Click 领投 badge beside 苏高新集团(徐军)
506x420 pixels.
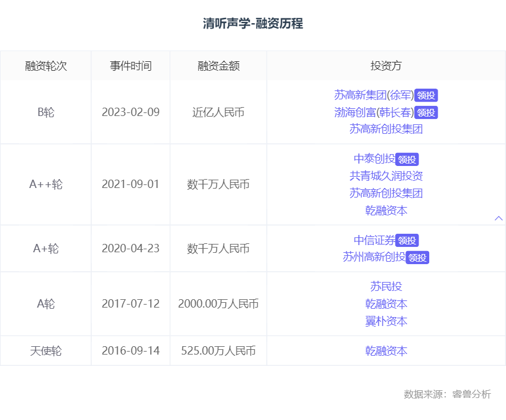pos(426,95)
